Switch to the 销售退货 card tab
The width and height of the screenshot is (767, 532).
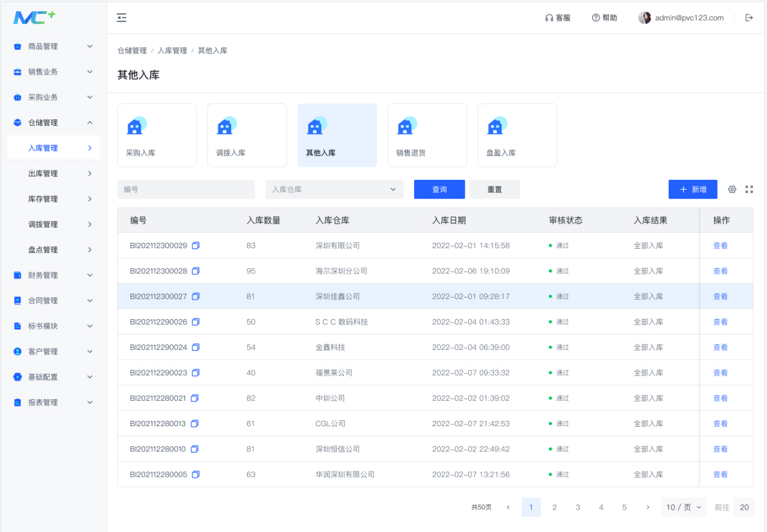click(x=427, y=135)
